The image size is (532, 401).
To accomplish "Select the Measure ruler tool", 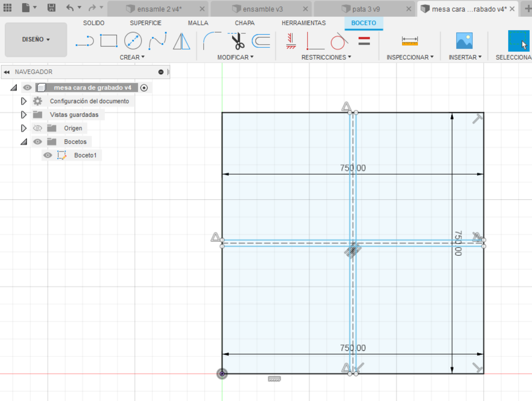I will pos(410,41).
